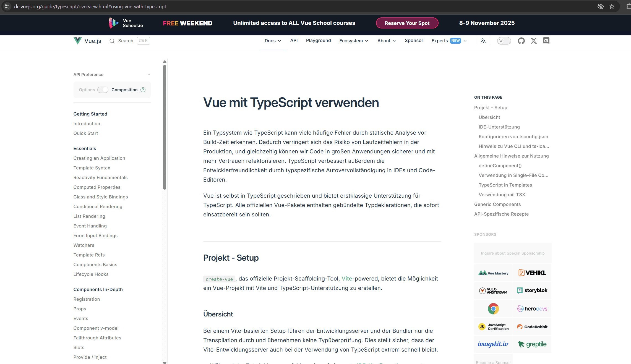The image size is (631, 364).
Task: Click the Vue Mastery sponsor logo
Action: [493, 273]
